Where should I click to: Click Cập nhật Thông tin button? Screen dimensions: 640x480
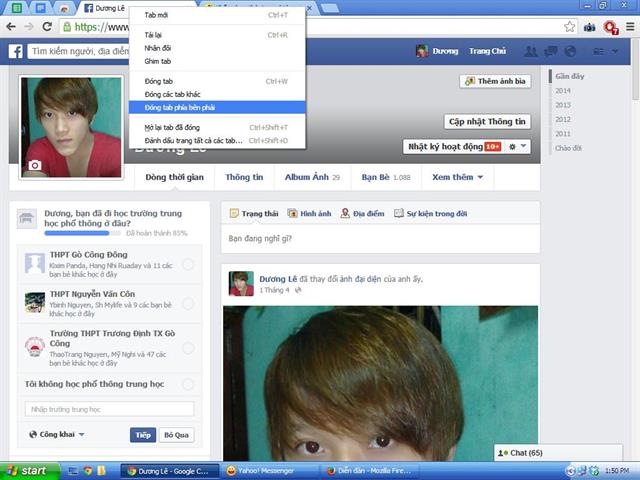[x=487, y=122]
